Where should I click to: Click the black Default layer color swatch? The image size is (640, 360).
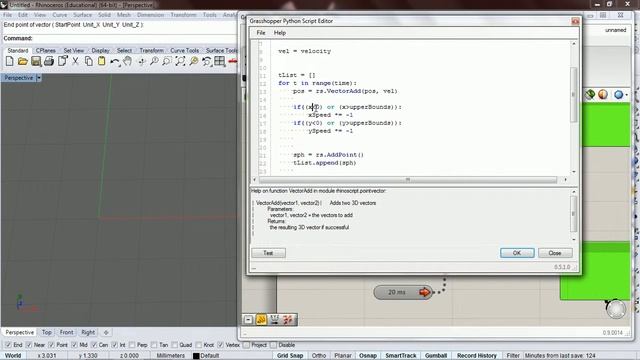(196, 356)
